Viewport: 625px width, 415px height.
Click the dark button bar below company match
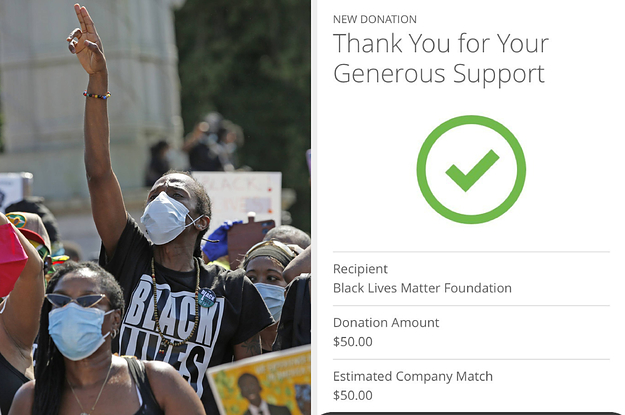[x=470, y=413]
